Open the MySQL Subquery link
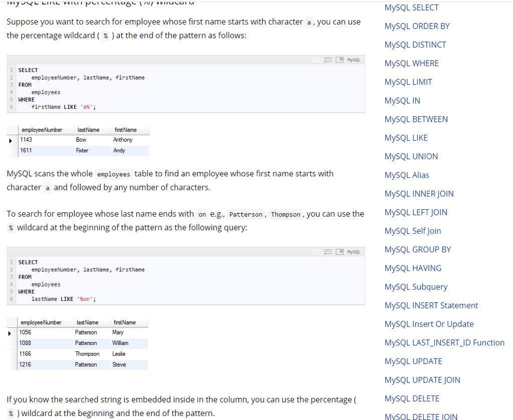The height and width of the screenshot is (420, 513). click(x=416, y=287)
